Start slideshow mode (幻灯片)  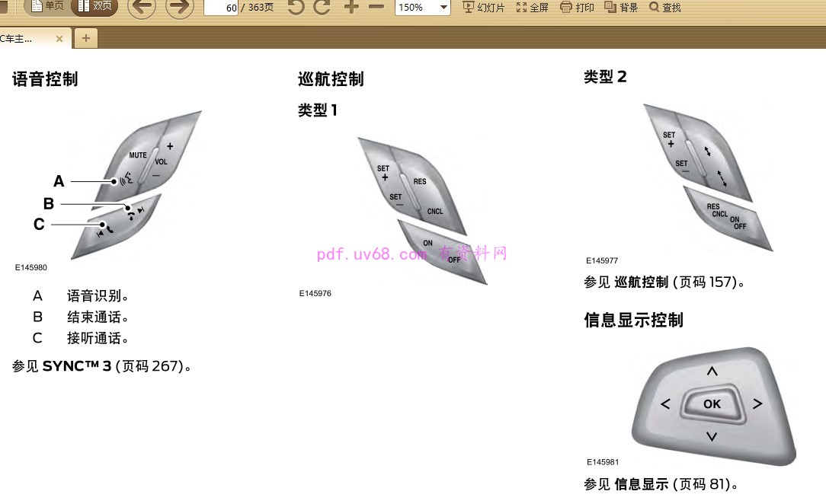click(x=484, y=8)
